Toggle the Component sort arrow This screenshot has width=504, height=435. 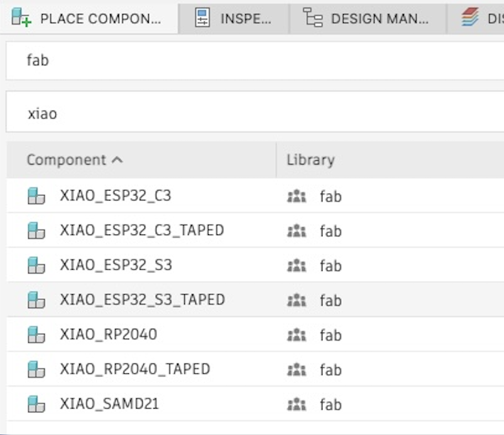pos(117,160)
